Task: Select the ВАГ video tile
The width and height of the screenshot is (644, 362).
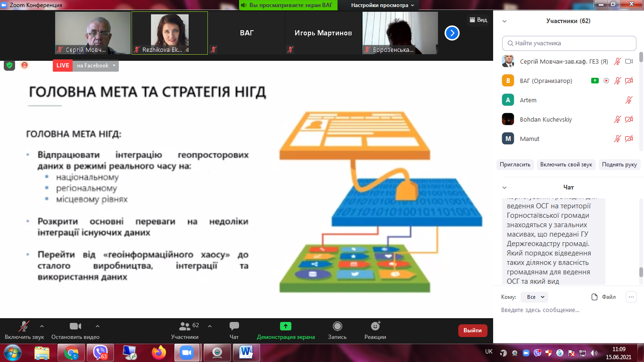Action: [x=247, y=33]
